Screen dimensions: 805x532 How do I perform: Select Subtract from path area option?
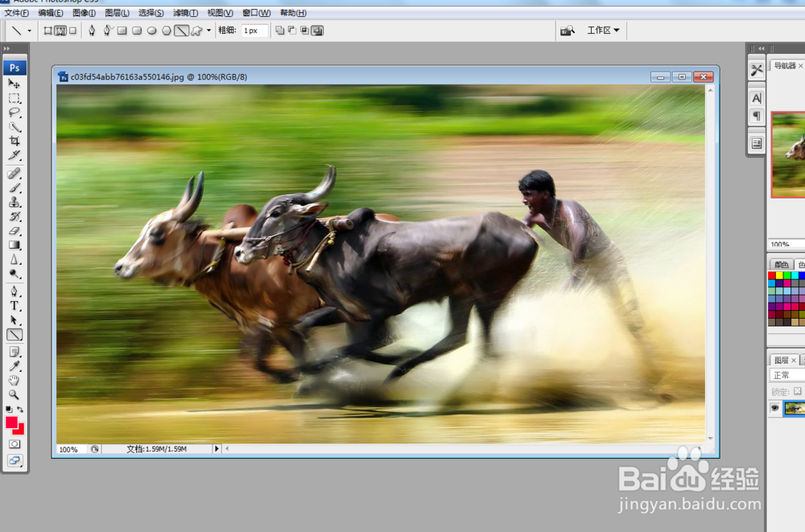[292, 31]
